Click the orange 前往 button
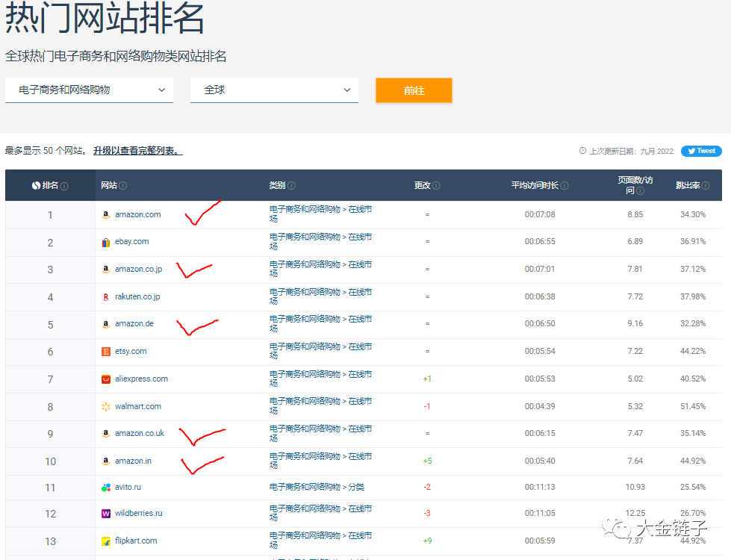731x560 pixels. click(414, 90)
